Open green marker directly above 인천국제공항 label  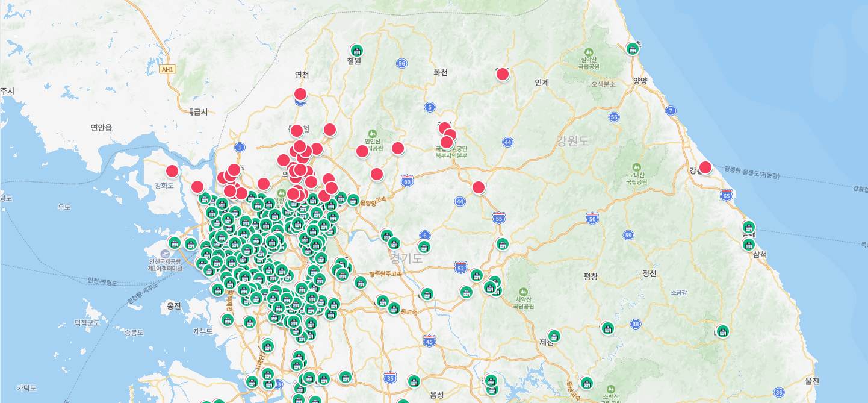[x=174, y=243]
